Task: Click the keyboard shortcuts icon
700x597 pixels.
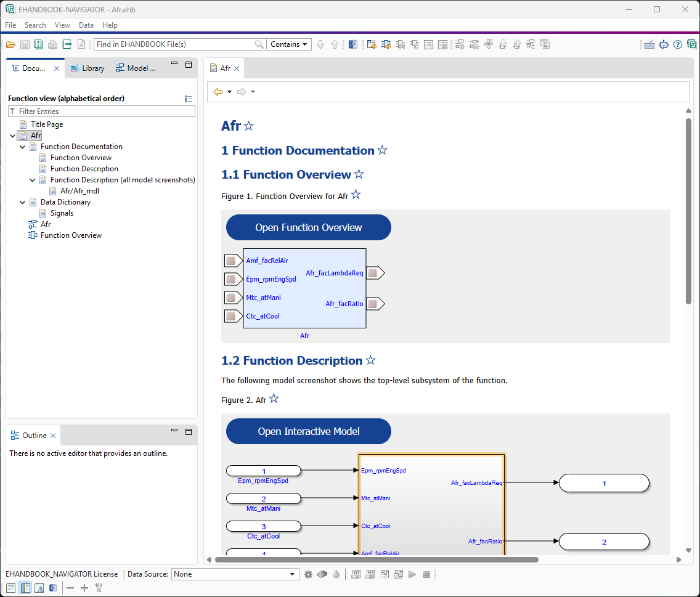Action: coord(649,44)
